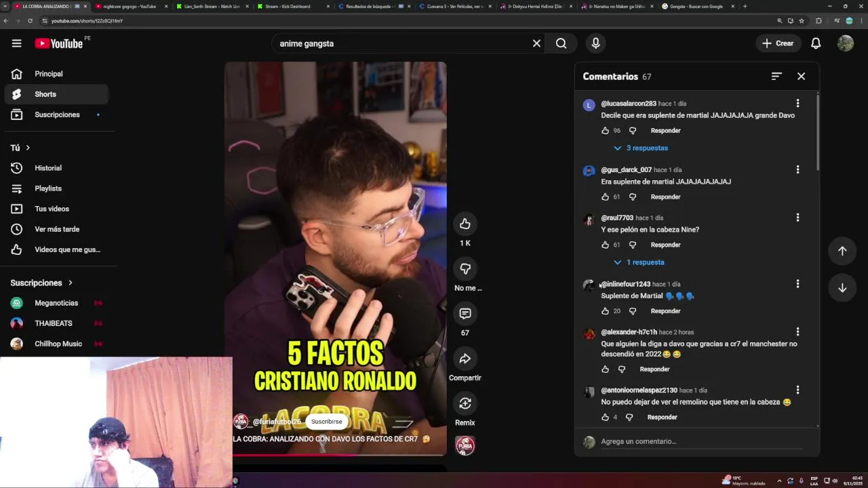Open the YouTube hamburger guide menu

16,43
